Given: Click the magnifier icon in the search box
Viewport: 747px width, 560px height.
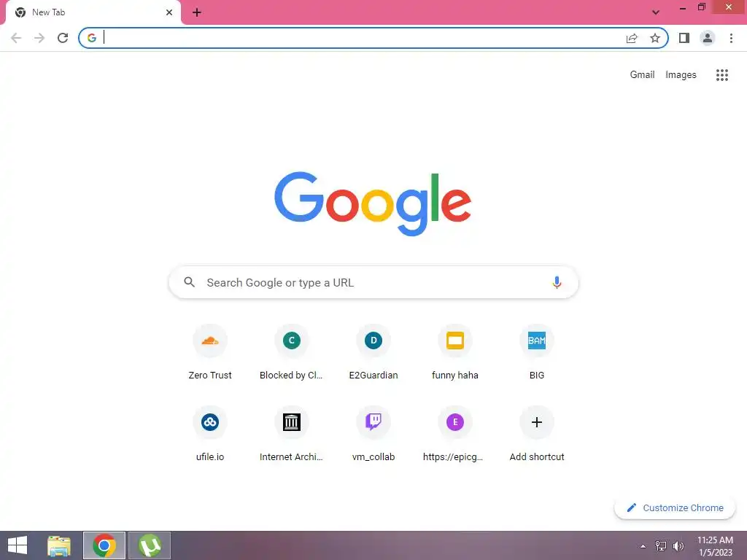Looking at the screenshot, I should 189,282.
